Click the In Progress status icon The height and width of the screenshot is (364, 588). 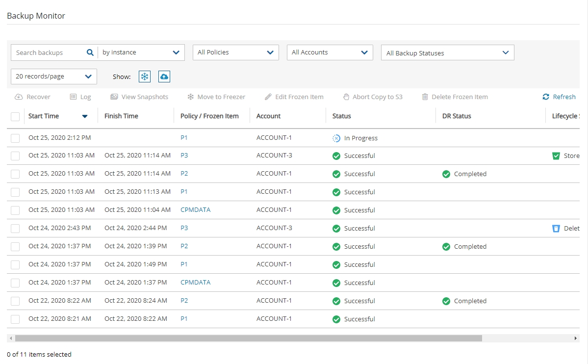point(336,138)
